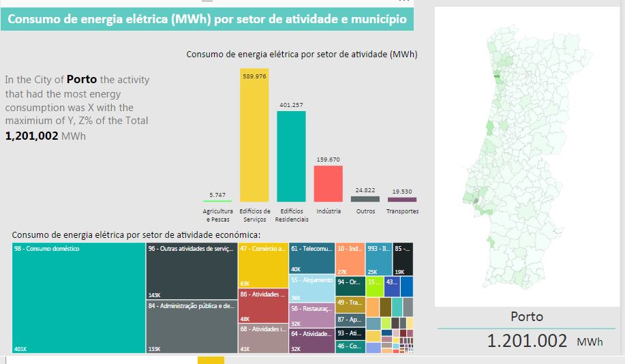Select the red 86 - Atividades treemap tile
The width and height of the screenshot is (625, 364).
[x=263, y=306]
